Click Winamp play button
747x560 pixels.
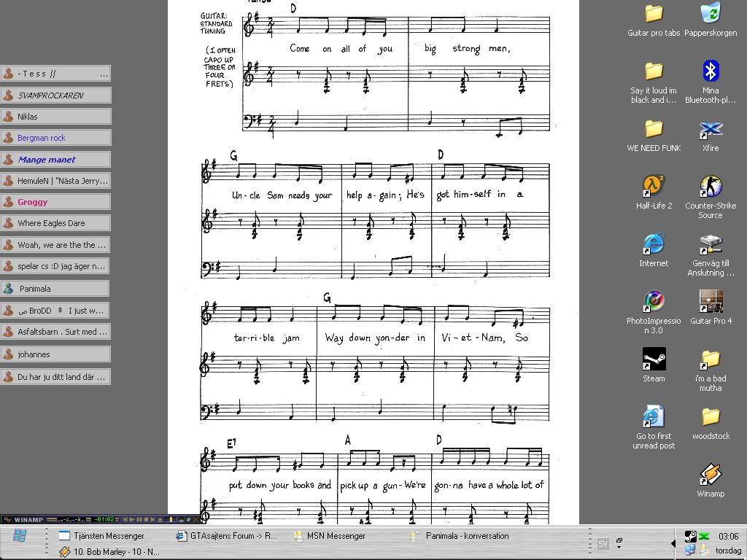tap(133, 519)
